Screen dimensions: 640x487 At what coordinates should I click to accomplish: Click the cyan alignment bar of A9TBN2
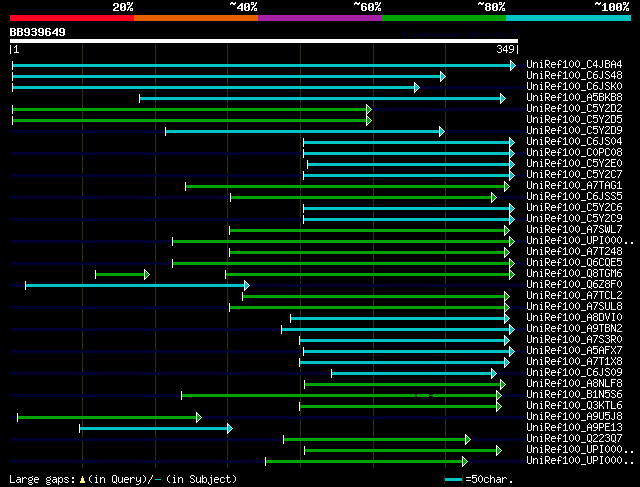coord(396,329)
